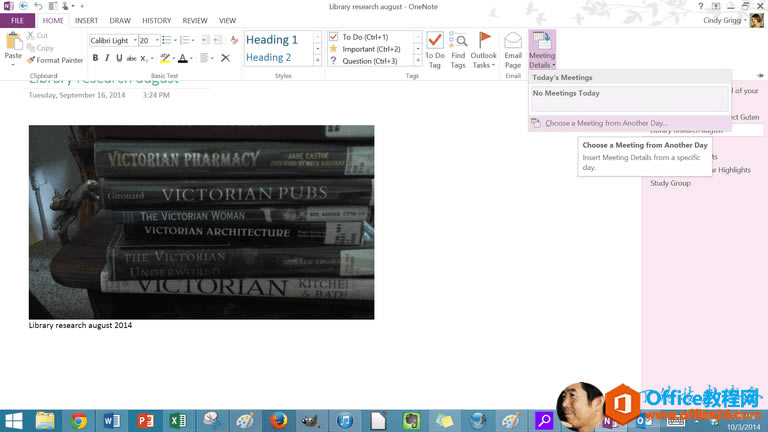Click the Email Page envelope button
Screen dimensions: 768x432
513,50
